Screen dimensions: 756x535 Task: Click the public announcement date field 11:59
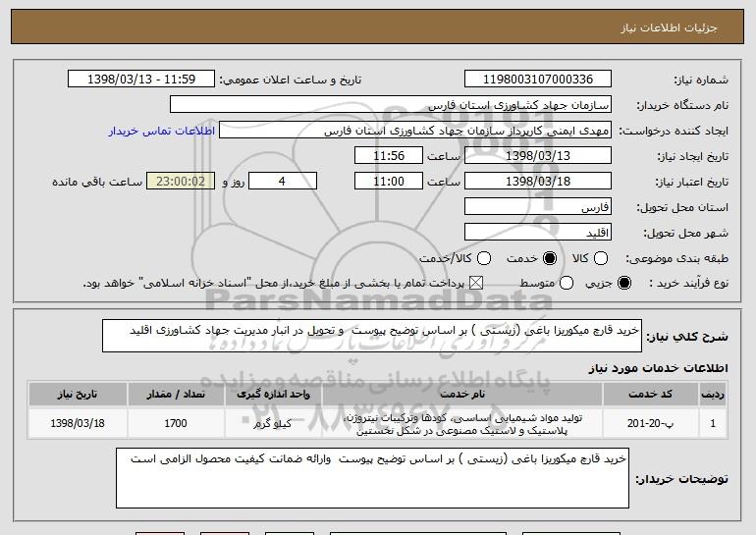pyautogui.click(x=141, y=80)
